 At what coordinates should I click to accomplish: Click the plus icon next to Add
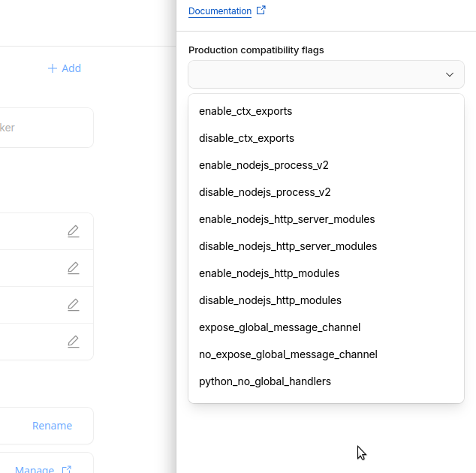[x=53, y=68]
